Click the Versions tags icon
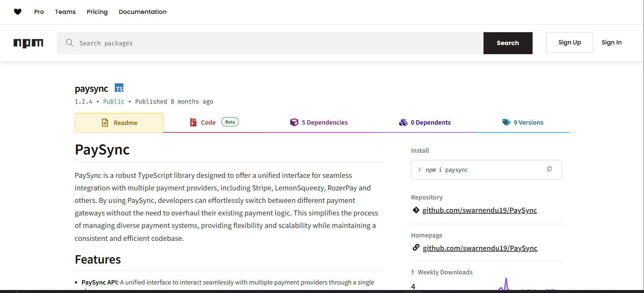Screen dimensions: 644x293 (506, 122)
